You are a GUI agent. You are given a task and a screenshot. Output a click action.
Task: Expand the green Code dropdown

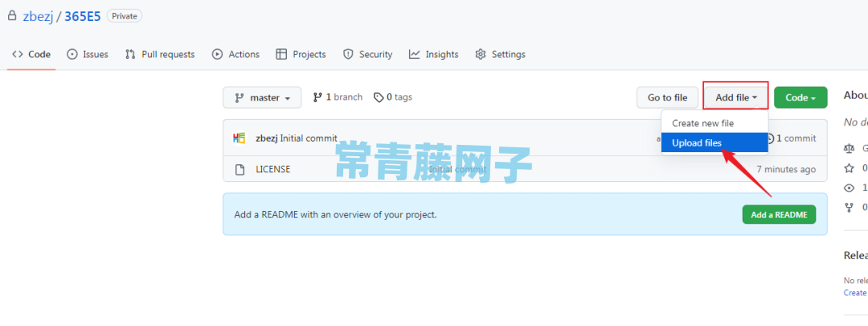tap(800, 97)
